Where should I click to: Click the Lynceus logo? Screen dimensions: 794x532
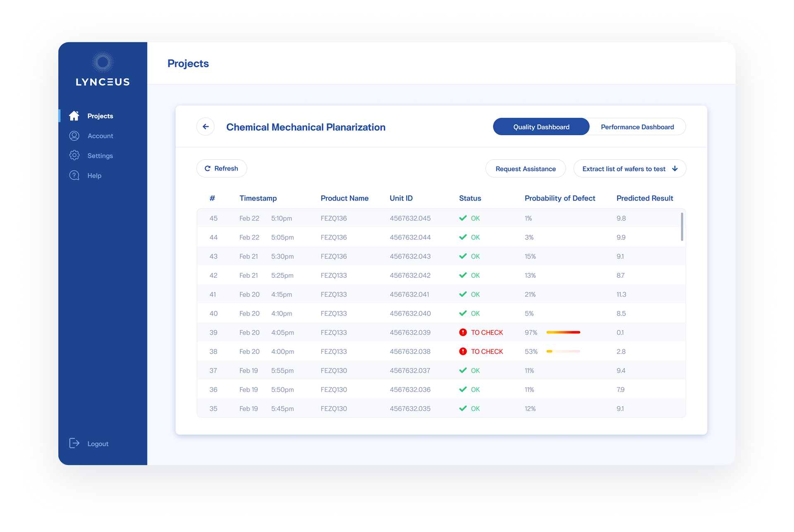coord(103,69)
